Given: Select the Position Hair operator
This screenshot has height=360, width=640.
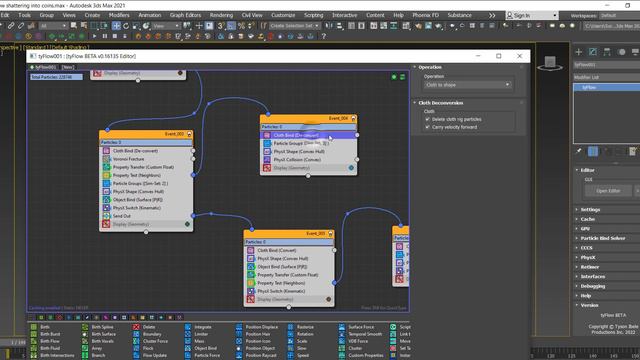Looking at the screenshot, I should [253, 334].
